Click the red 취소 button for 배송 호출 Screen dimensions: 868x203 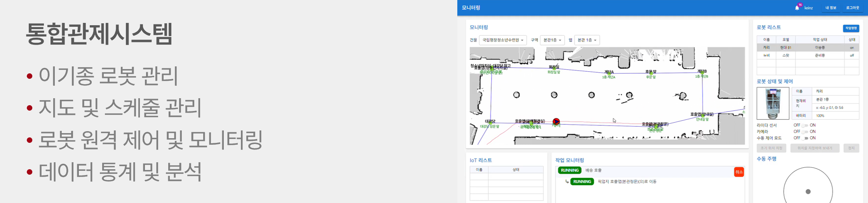tap(739, 172)
